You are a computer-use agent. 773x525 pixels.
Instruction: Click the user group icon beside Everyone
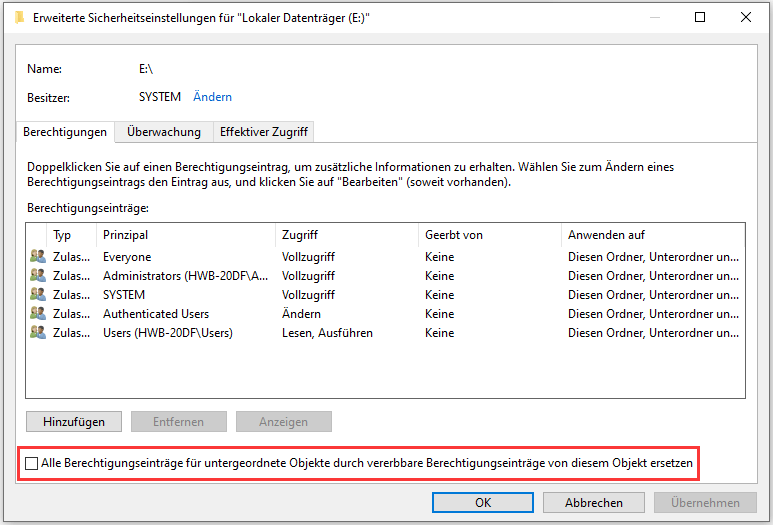click(38, 257)
